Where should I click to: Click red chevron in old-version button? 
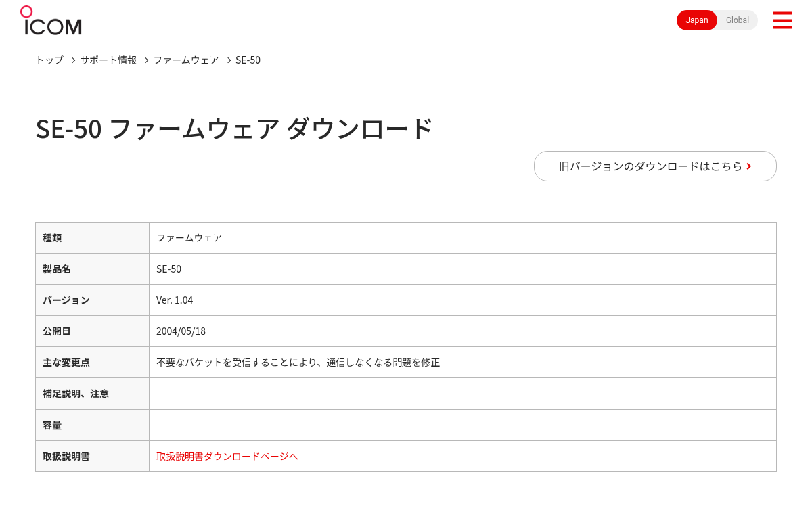click(x=749, y=166)
